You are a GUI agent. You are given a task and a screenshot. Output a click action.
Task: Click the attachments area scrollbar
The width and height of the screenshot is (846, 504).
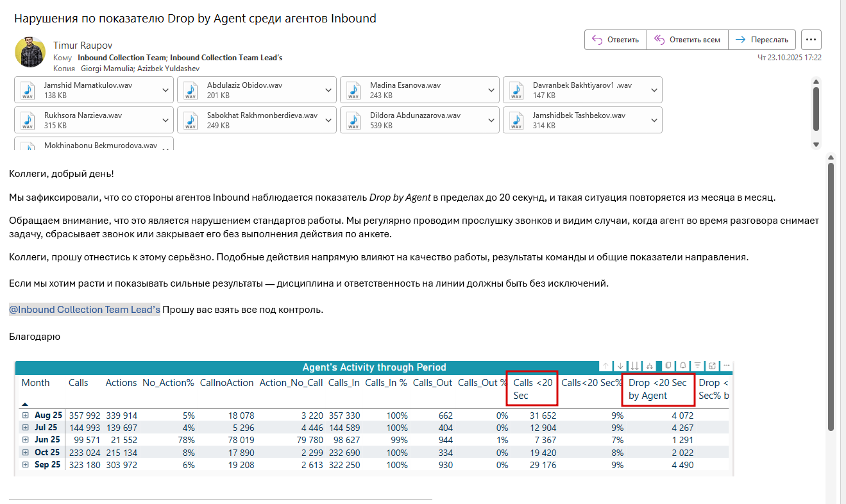(816, 109)
